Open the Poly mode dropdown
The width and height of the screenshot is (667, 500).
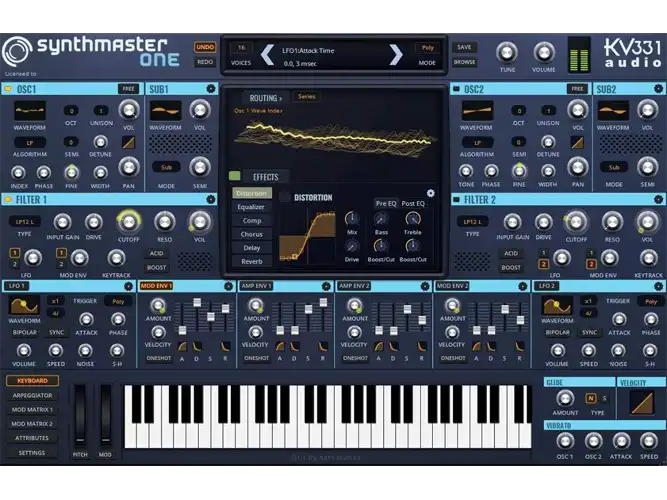pyautogui.click(x=428, y=48)
